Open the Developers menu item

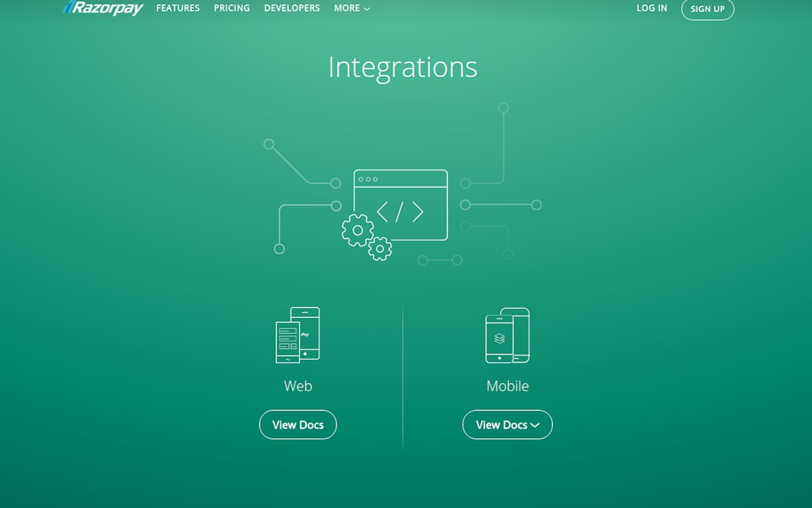tap(292, 9)
